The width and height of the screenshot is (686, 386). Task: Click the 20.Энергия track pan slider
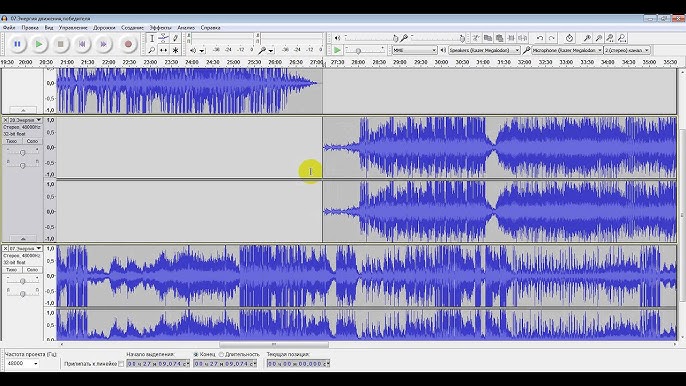point(22,165)
